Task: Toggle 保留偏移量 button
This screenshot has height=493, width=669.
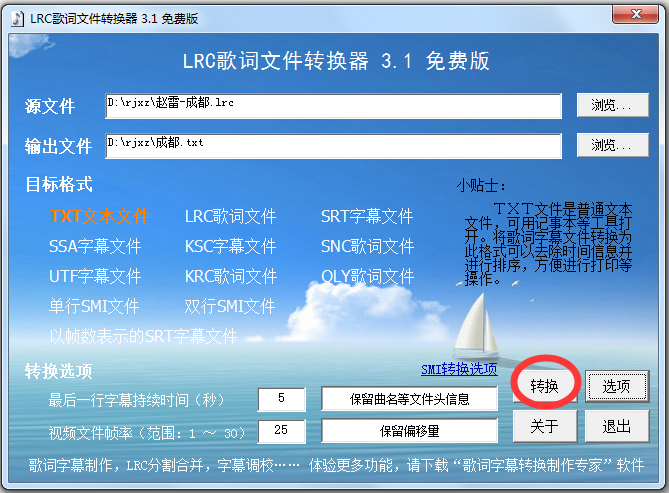Action: point(409,431)
